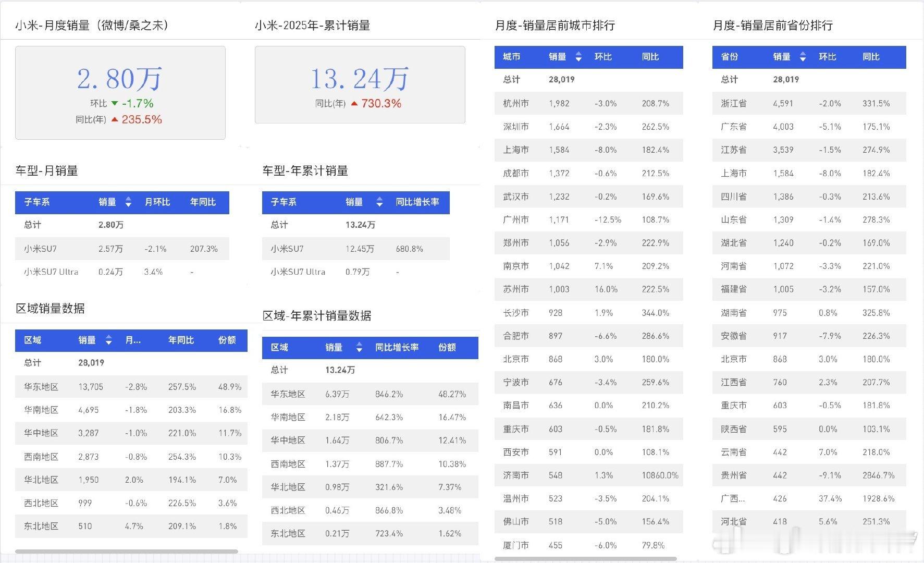Select 西南地区 1.37万 cumulative row

pos(370,464)
